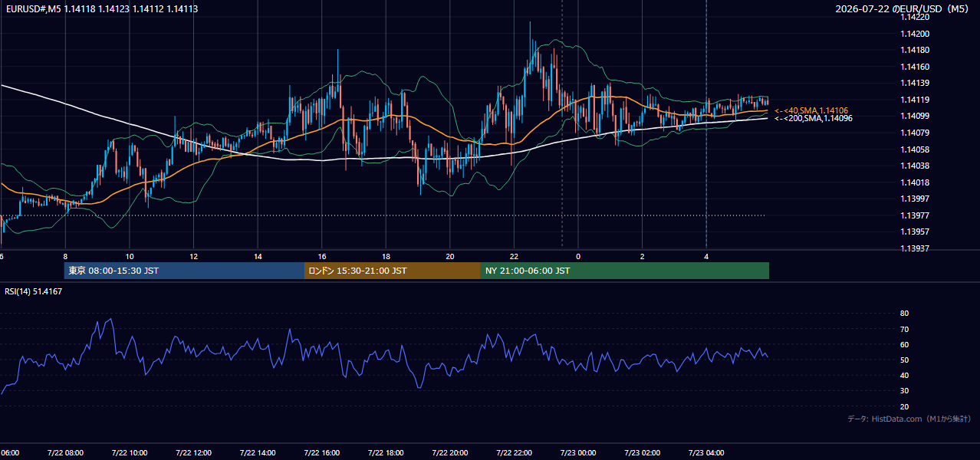980x460 pixels.
Task: Click hour label 4 below price chart
Action: click(x=705, y=256)
